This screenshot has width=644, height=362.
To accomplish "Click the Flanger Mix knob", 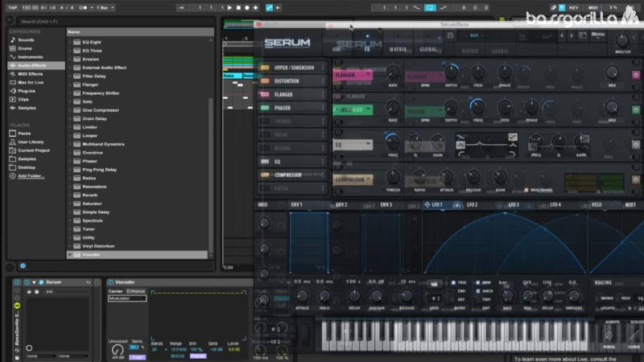I will click(612, 72).
